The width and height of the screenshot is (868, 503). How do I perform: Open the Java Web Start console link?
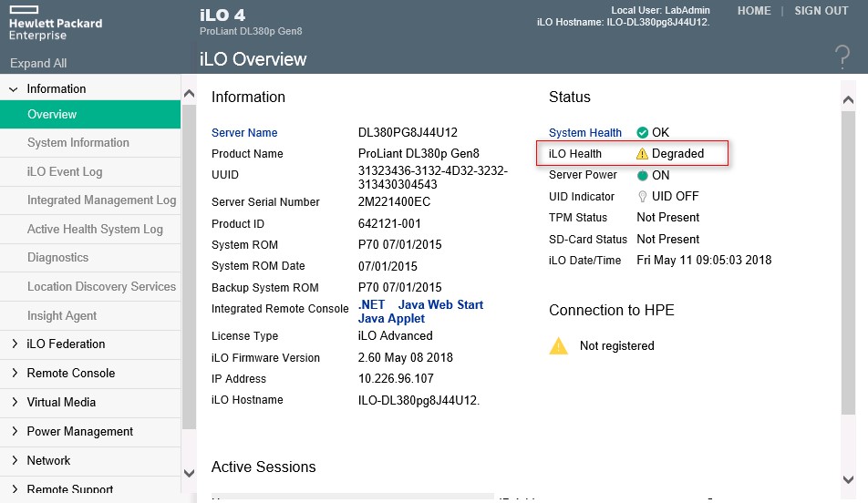(440, 304)
